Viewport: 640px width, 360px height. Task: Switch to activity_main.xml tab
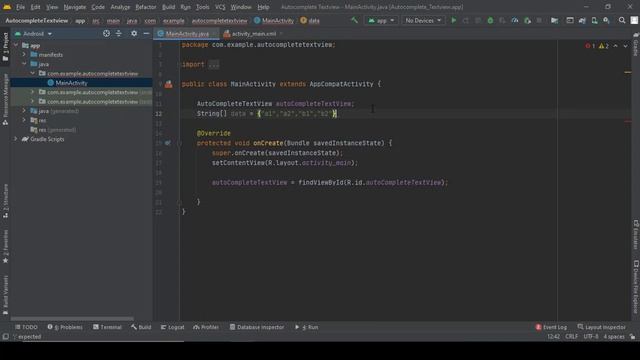(x=253, y=34)
